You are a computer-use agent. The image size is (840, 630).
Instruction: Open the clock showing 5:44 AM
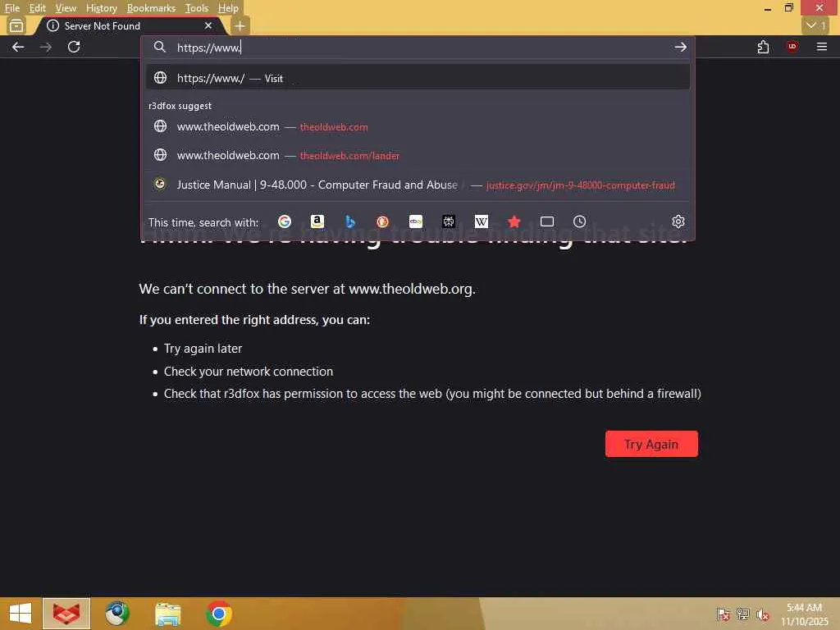[x=805, y=614]
